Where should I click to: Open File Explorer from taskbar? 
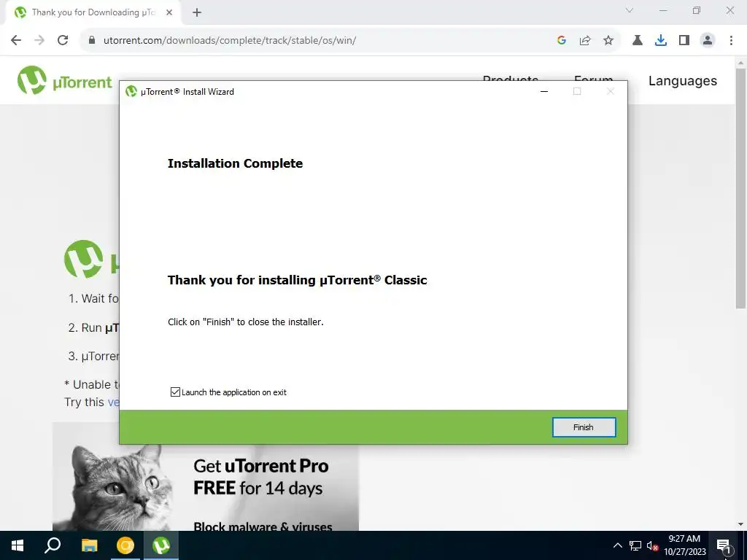click(89, 545)
